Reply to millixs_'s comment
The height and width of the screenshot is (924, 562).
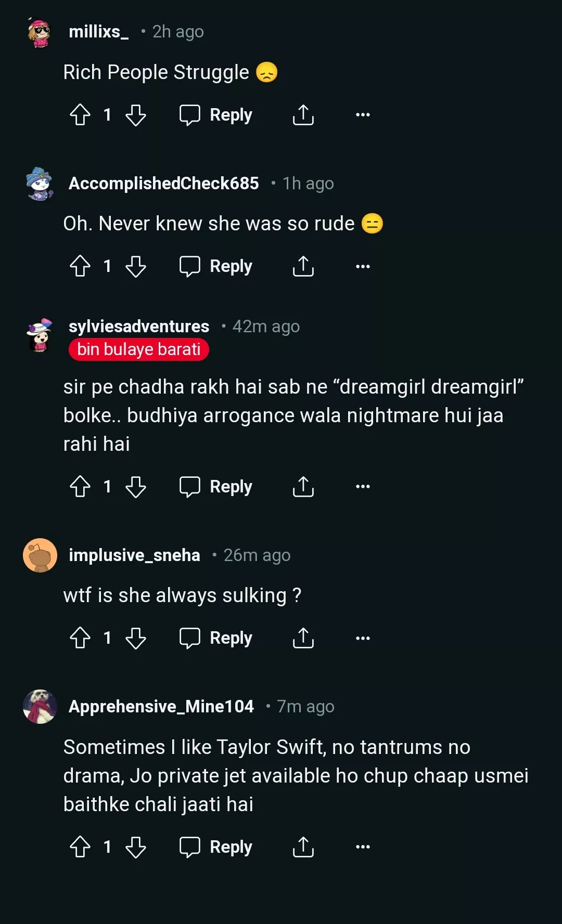[216, 115]
